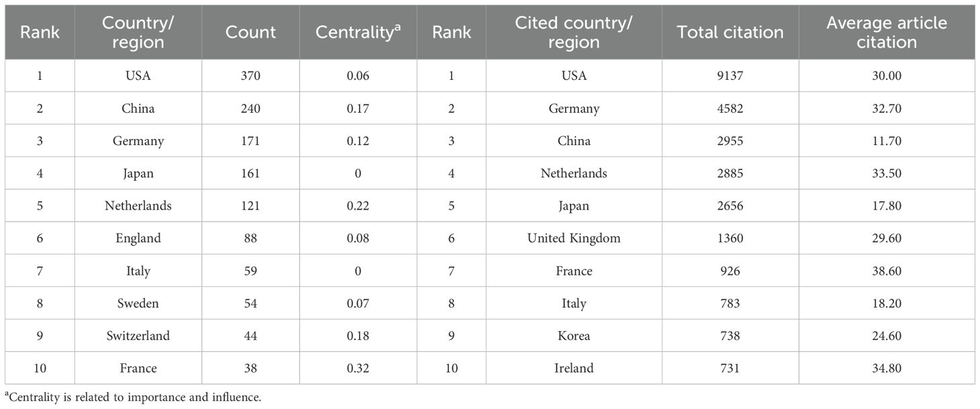
Task: Select the centrality value 0.22
Action: pos(358,206)
